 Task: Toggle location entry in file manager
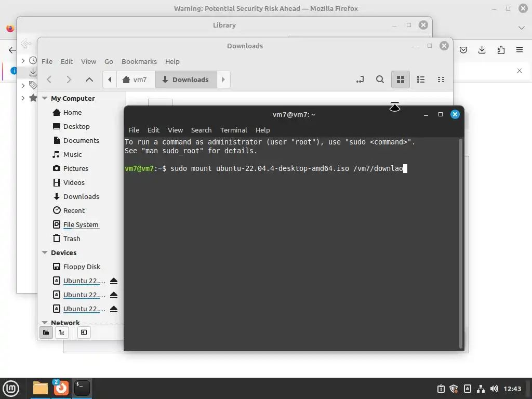[360, 79]
